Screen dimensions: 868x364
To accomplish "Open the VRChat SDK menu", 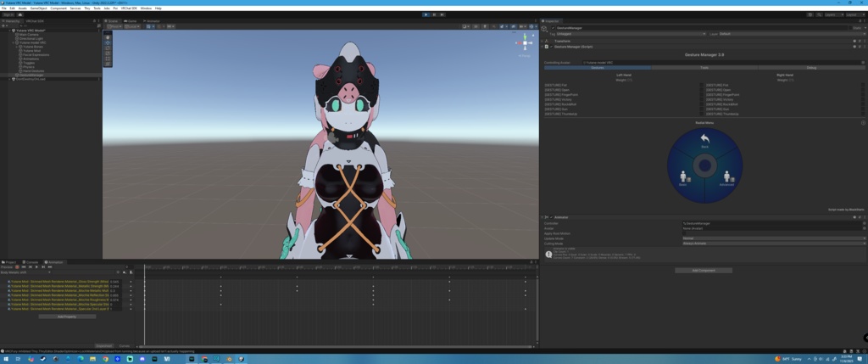I will 129,8.
